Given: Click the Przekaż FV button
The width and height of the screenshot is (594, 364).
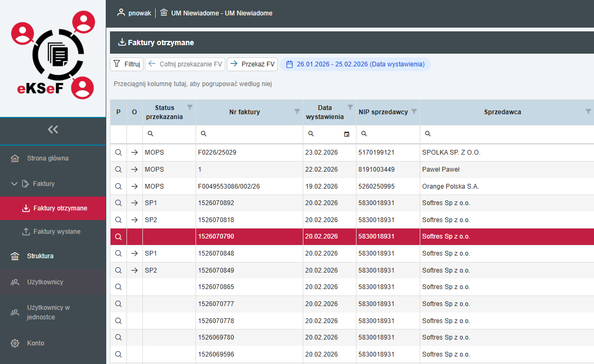Looking at the screenshot, I should click(252, 64).
